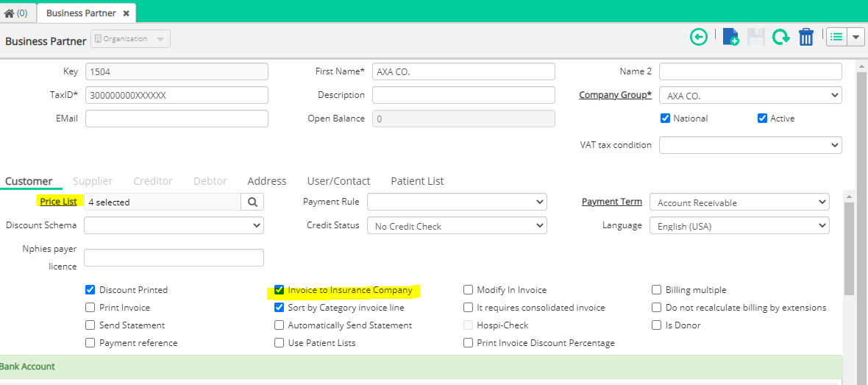Uncheck Invoice to Insurance Company checkbox
This screenshot has height=385, width=868.
(x=279, y=290)
